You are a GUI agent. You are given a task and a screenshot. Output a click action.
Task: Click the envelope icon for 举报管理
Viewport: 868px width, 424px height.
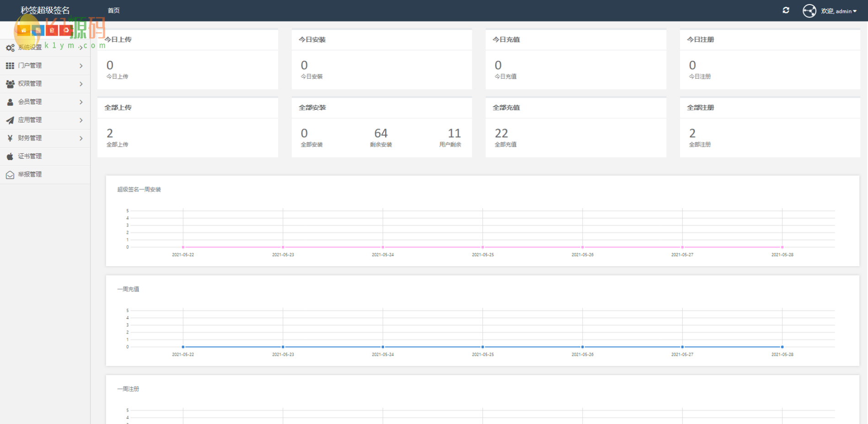(10, 175)
